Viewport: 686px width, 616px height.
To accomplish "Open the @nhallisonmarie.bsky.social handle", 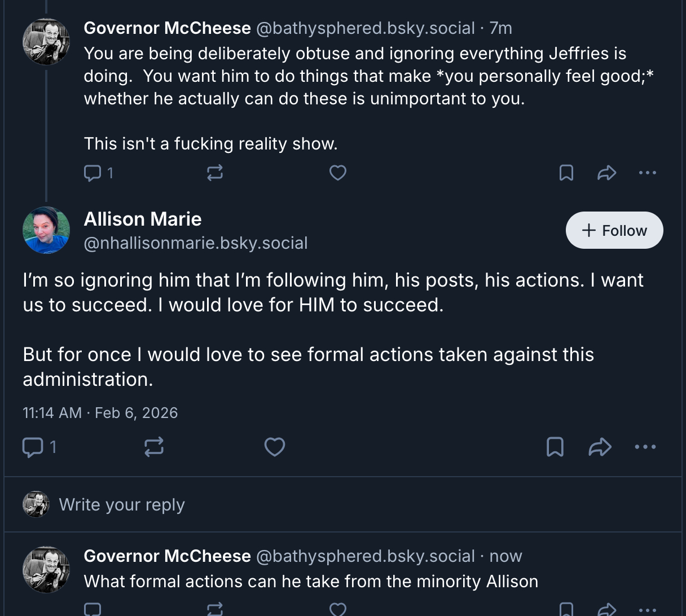I will click(195, 243).
